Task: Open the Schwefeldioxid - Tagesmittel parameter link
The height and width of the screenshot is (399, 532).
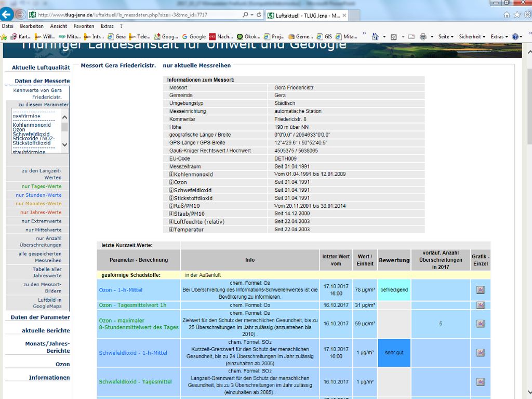Action: (x=136, y=382)
